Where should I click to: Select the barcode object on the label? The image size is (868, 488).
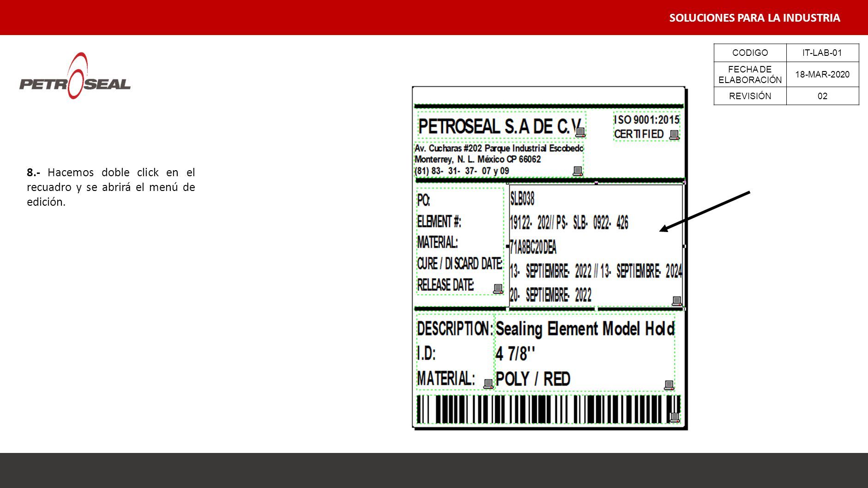coord(548,410)
